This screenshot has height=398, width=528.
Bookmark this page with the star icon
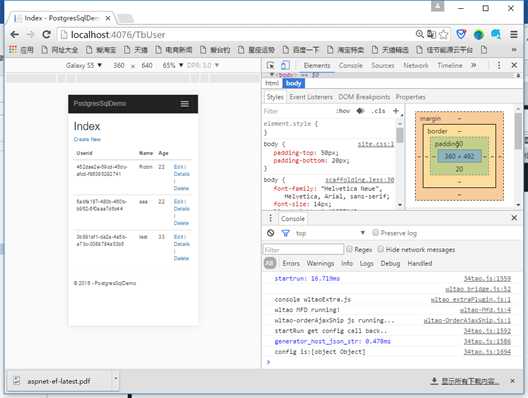click(444, 34)
